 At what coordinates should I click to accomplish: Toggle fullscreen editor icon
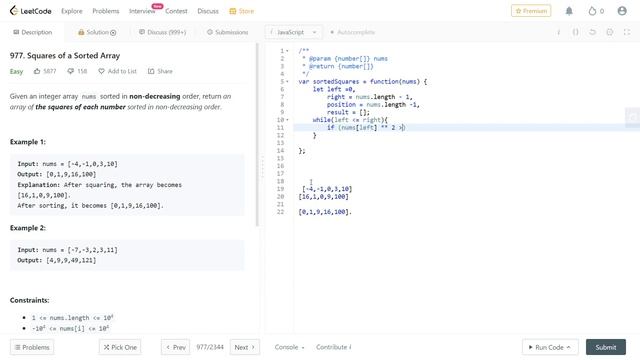(x=627, y=32)
